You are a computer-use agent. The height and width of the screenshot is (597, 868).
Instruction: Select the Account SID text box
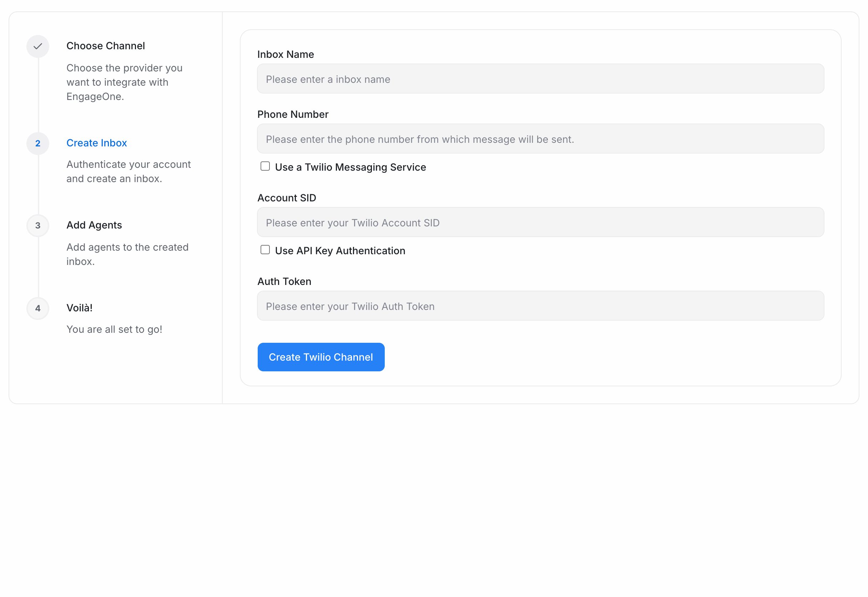click(541, 222)
